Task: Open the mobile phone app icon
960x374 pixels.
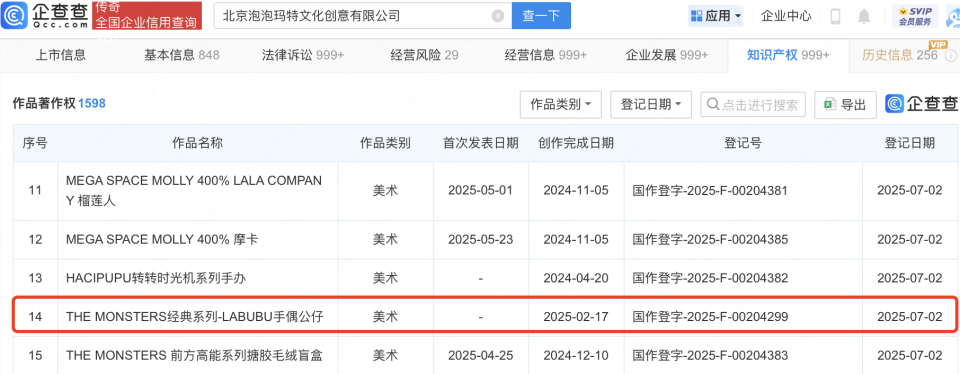Action: coord(835,16)
